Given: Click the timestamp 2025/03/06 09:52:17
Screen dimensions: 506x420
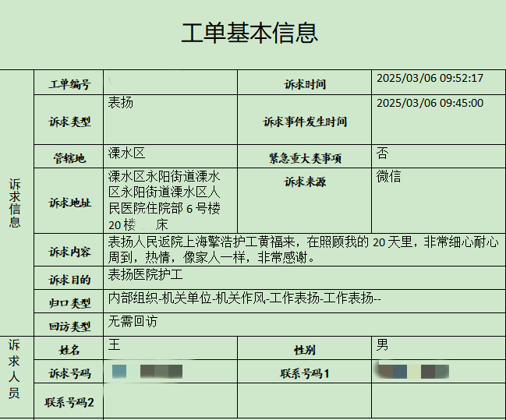Looking at the screenshot, I should pos(430,78).
